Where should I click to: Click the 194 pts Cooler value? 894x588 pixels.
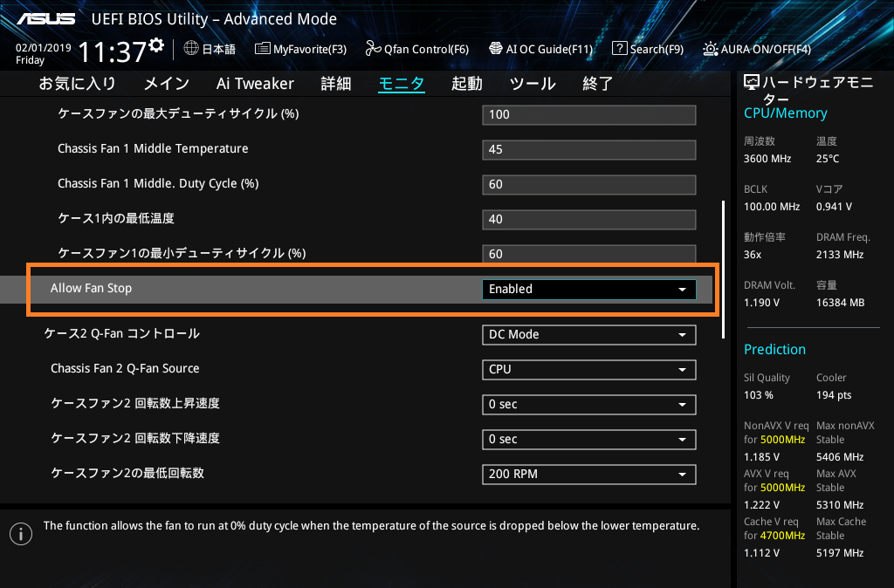(x=834, y=395)
